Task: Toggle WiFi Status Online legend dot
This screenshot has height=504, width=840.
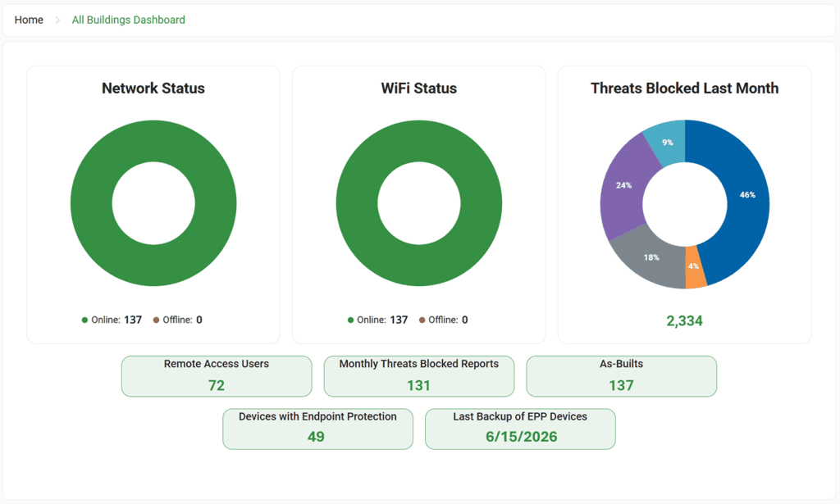Action: (x=350, y=320)
